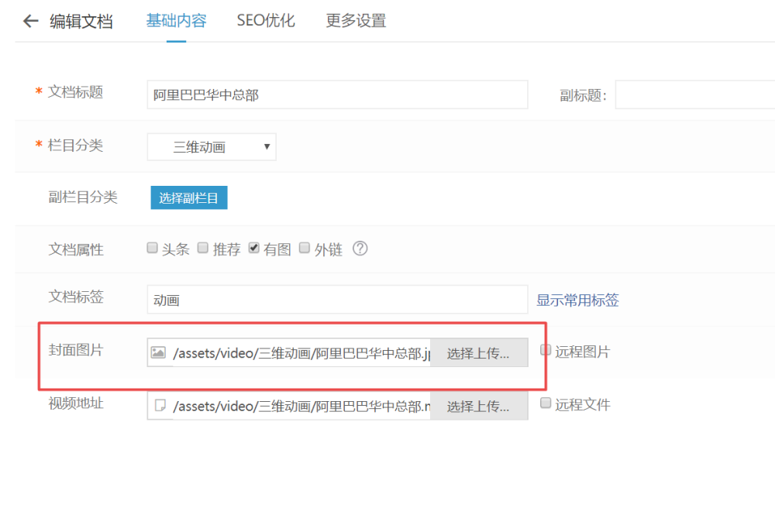Click the 选择副栏目 button
775x532 pixels.
(189, 197)
